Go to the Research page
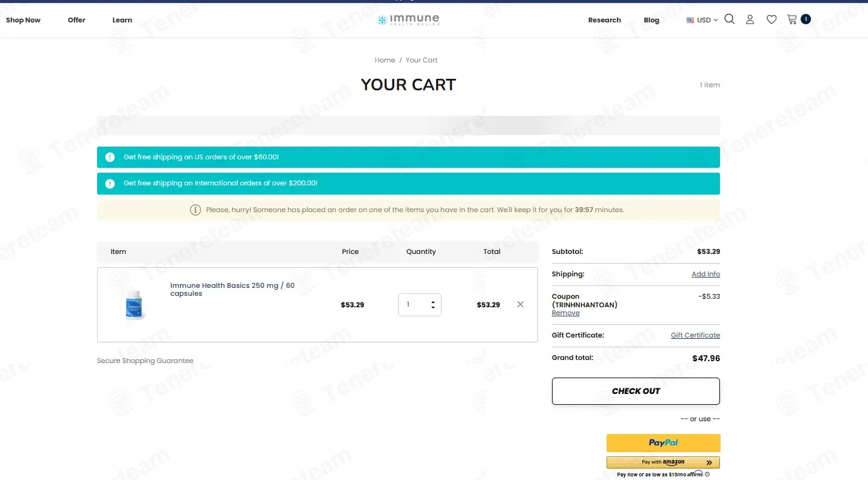 (x=604, y=20)
